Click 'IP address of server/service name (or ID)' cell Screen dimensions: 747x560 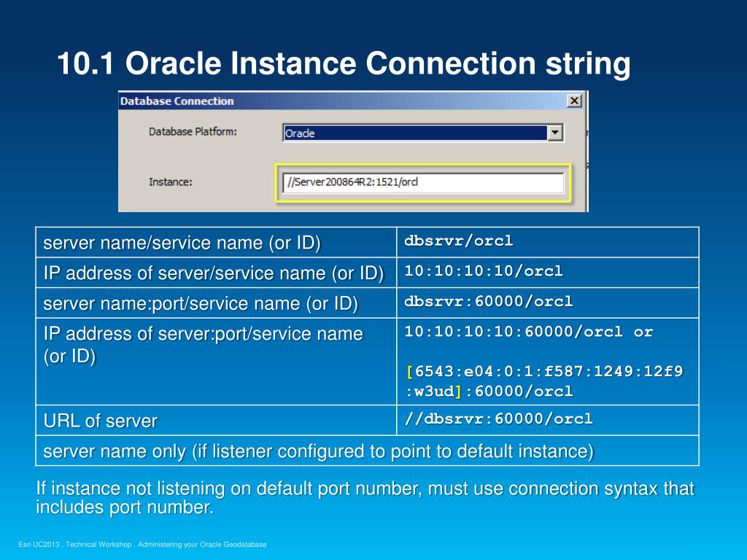[x=216, y=273]
